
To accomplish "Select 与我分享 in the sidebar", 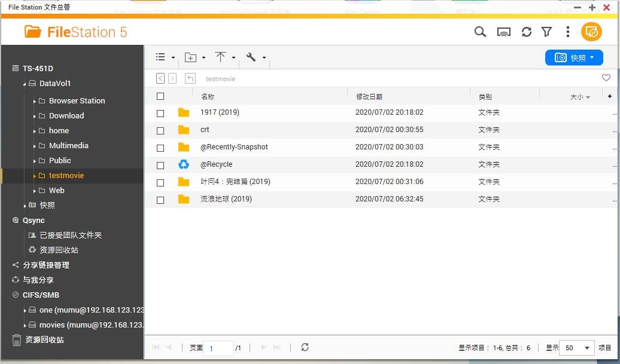I will pos(36,280).
